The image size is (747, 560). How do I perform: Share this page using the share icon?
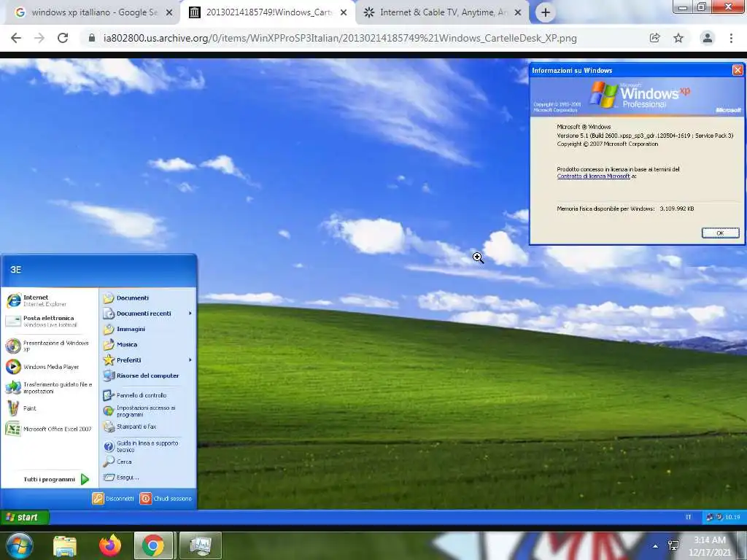654,38
